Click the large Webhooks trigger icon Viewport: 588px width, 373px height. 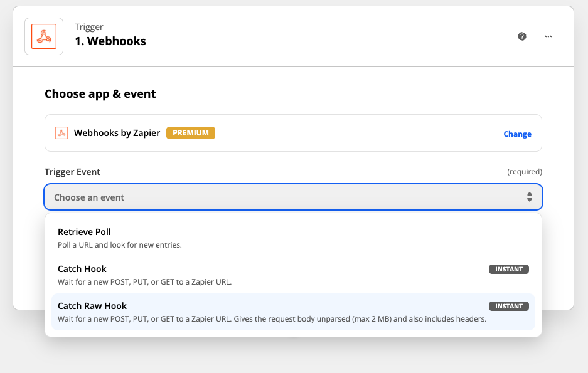click(x=44, y=36)
